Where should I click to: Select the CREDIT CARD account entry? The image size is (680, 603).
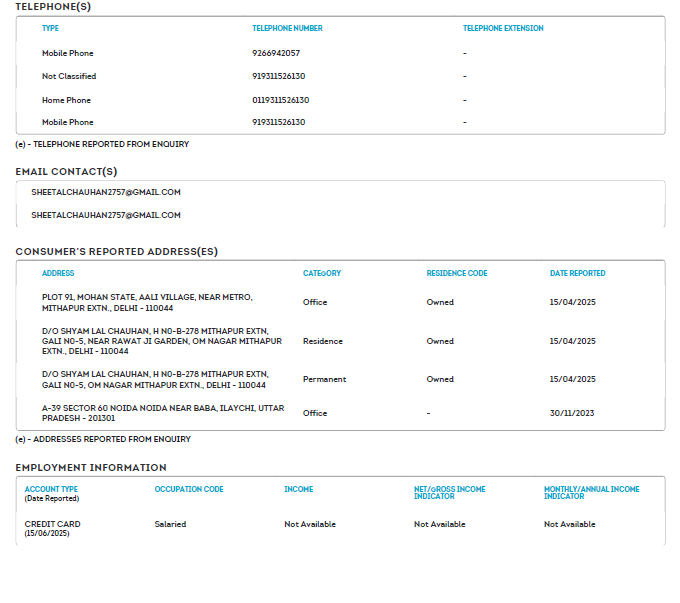[53, 524]
